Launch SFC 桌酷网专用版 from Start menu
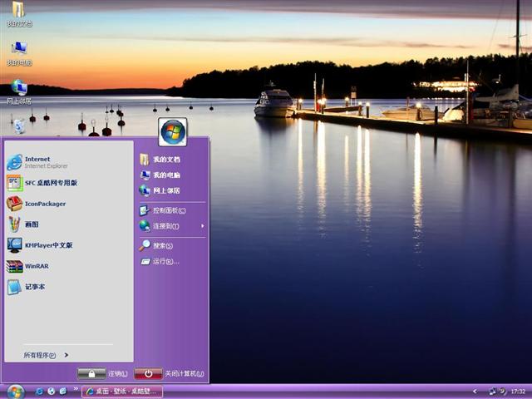Viewport: 532px width, 399px height. 50,183
